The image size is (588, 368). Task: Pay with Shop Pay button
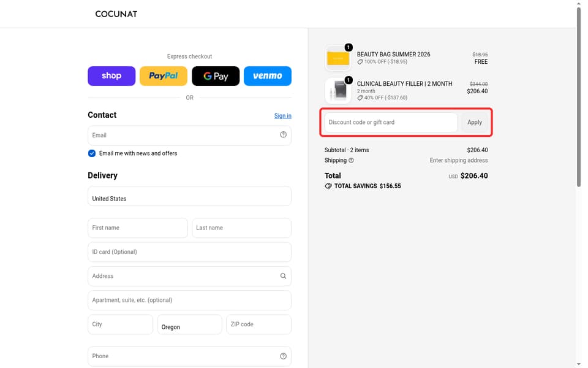pos(111,76)
